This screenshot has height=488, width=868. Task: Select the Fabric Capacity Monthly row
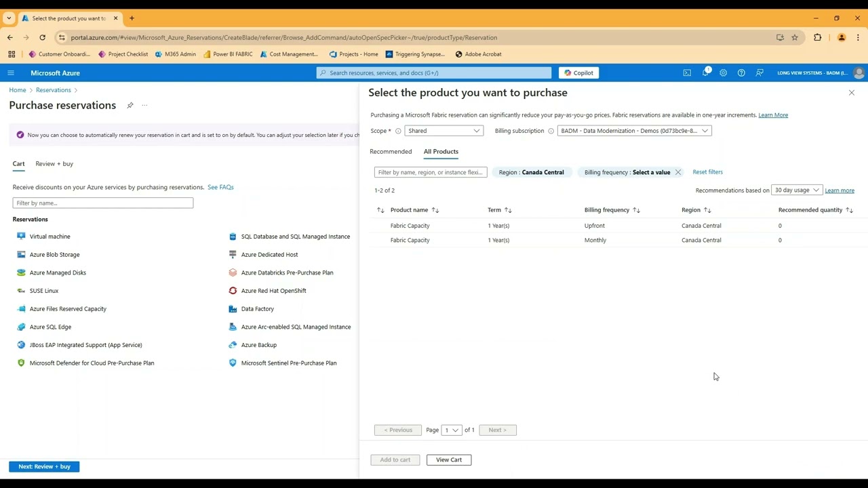(x=618, y=240)
